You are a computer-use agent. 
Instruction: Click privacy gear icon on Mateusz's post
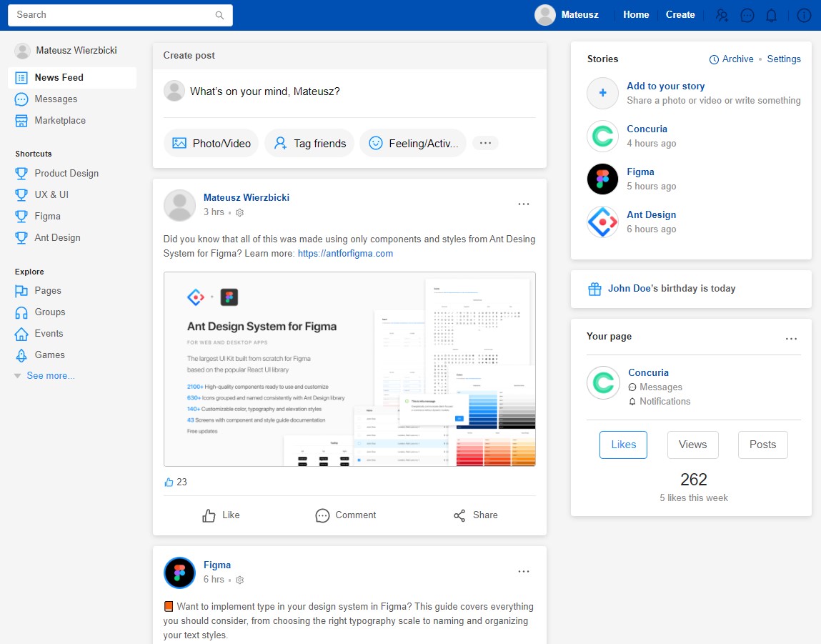240,212
